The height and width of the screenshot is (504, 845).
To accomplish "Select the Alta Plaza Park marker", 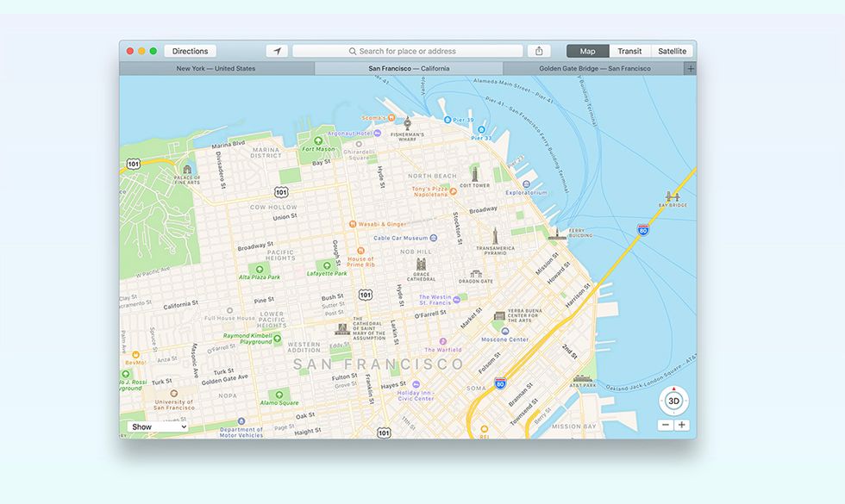I will (260, 269).
